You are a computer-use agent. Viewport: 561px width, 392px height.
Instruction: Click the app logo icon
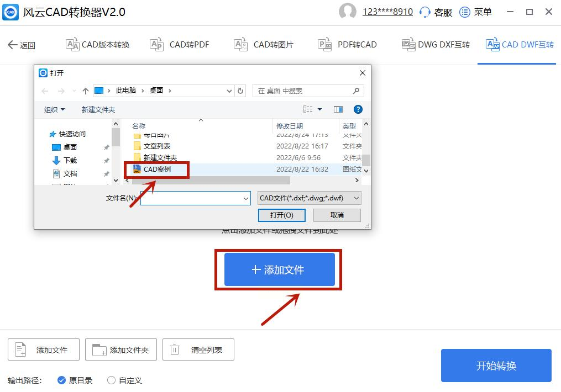11,12
